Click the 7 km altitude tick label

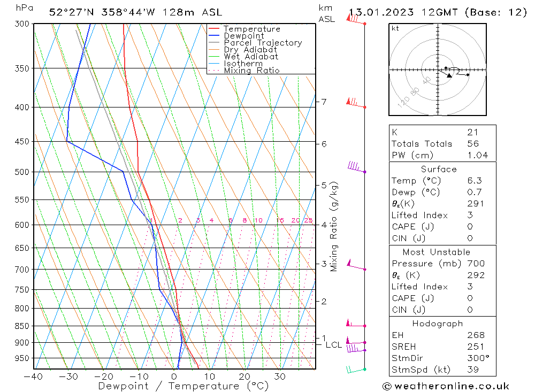point(324,102)
